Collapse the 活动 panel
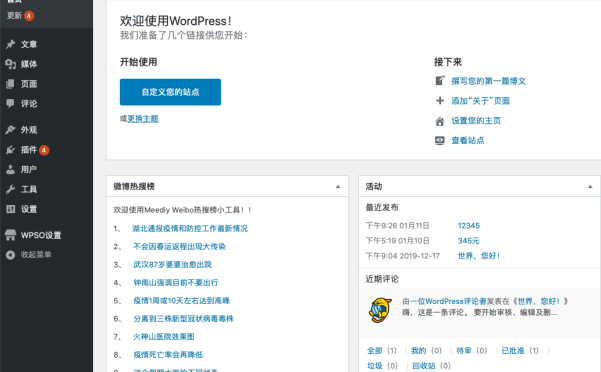The width and height of the screenshot is (601, 372). (x=590, y=187)
